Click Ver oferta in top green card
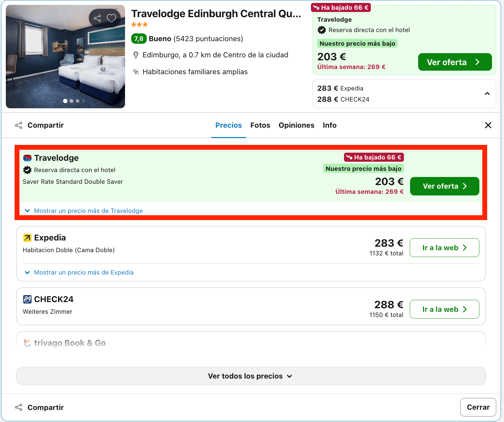Viewport: 504px width, 422px height. click(455, 62)
